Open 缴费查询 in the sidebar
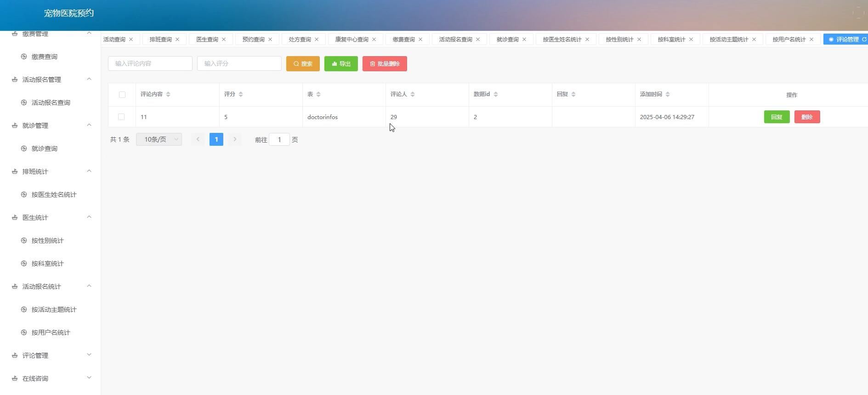 click(45, 57)
